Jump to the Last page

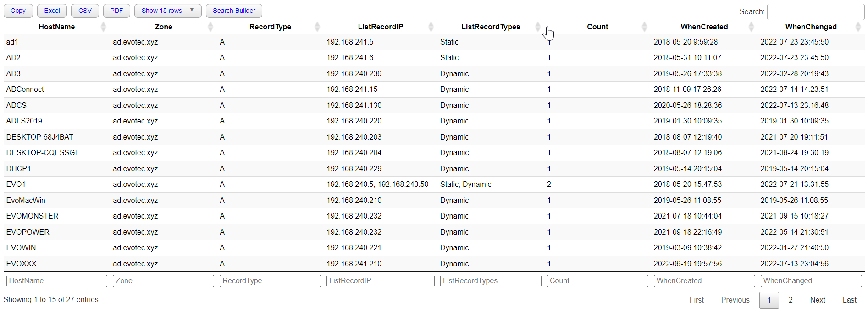click(x=849, y=300)
